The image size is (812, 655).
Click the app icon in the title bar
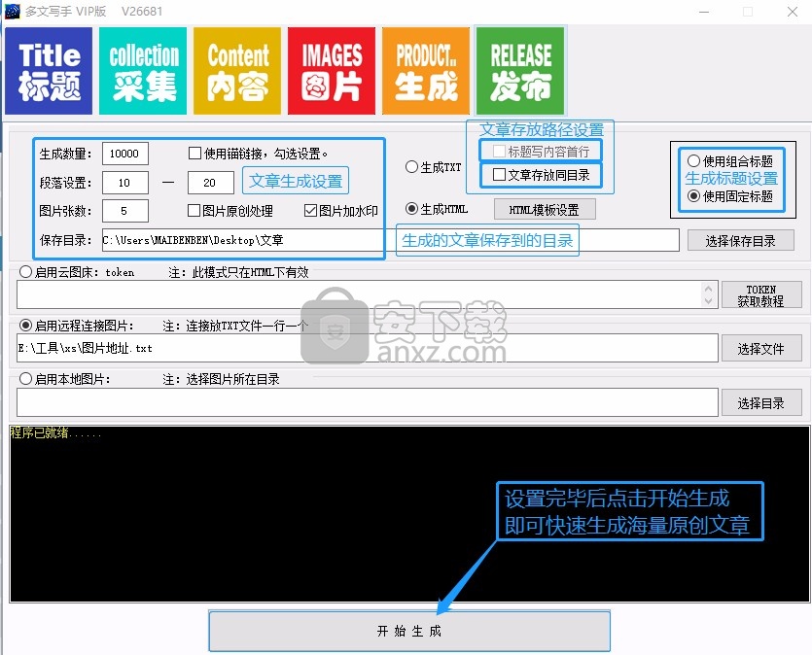(x=14, y=12)
